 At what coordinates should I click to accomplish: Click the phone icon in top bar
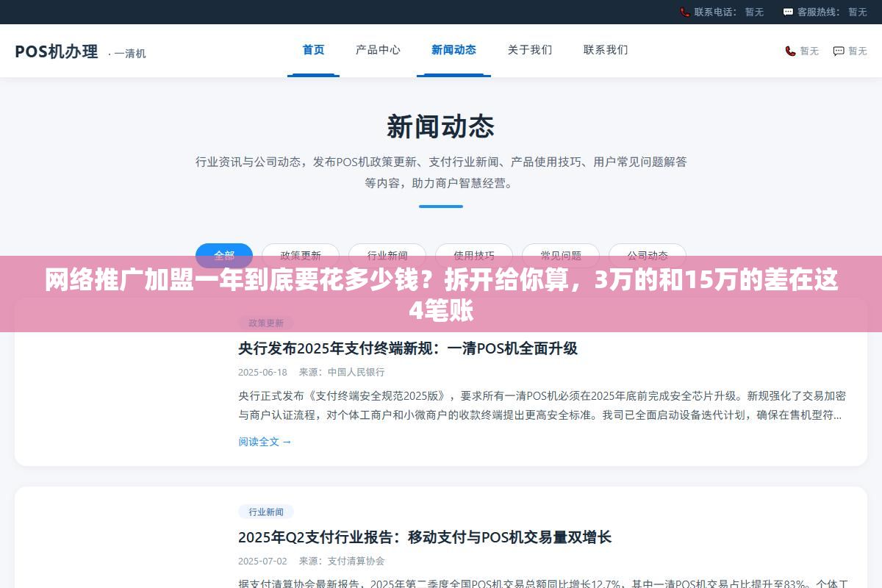[x=684, y=12]
